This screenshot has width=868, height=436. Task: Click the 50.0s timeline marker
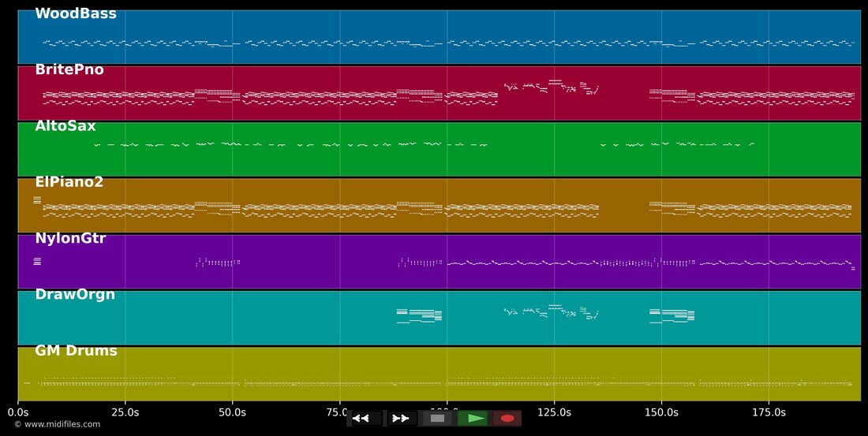[x=233, y=412]
